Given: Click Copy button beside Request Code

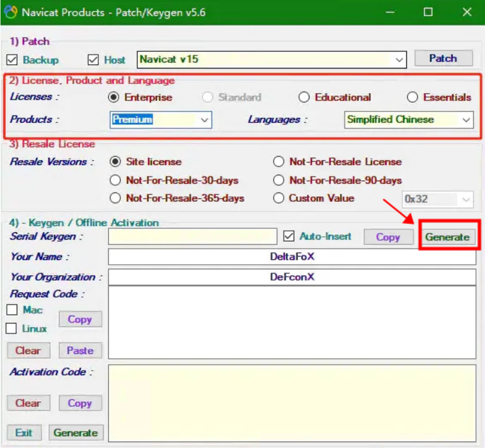Looking at the screenshot, I should click(x=80, y=319).
